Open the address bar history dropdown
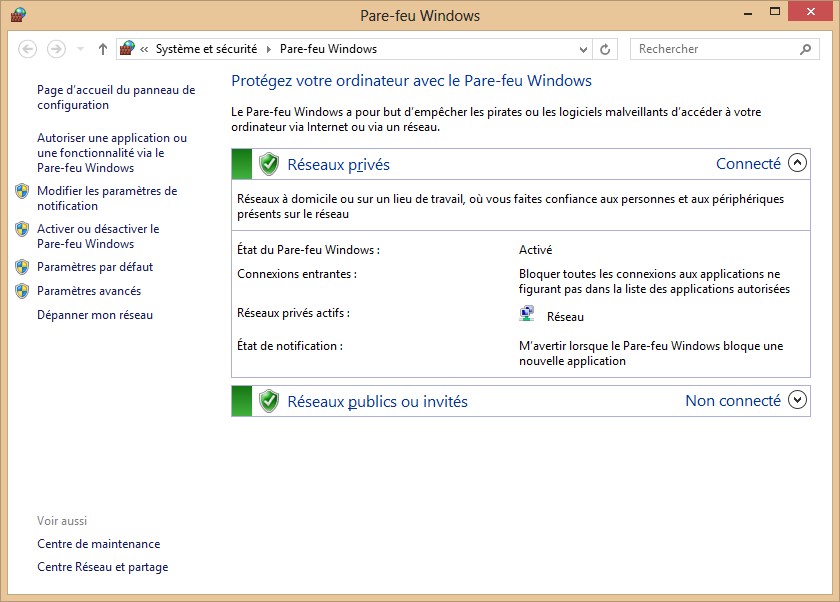The height and width of the screenshot is (602, 840). click(x=584, y=49)
